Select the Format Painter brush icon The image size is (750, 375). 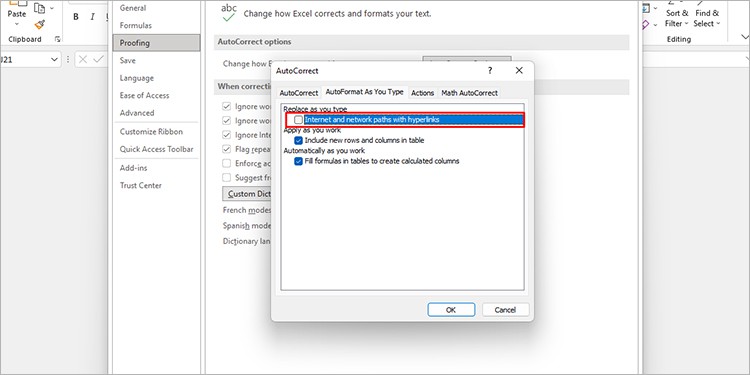pyautogui.click(x=40, y=24)
